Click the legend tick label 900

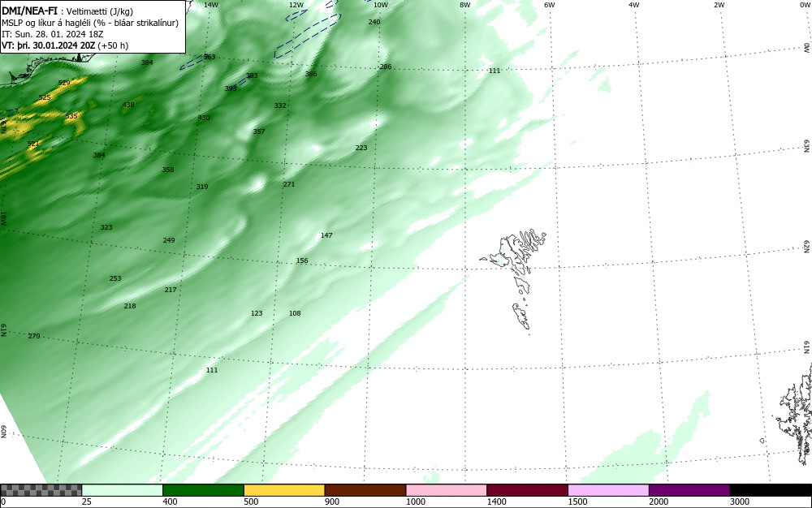click(332, 502)
